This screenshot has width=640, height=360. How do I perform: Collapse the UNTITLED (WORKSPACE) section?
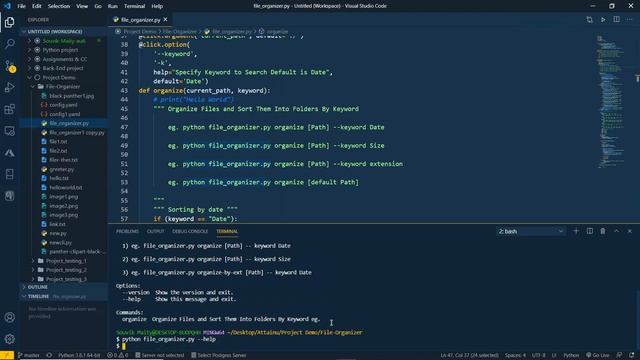(x=63, y=31)
